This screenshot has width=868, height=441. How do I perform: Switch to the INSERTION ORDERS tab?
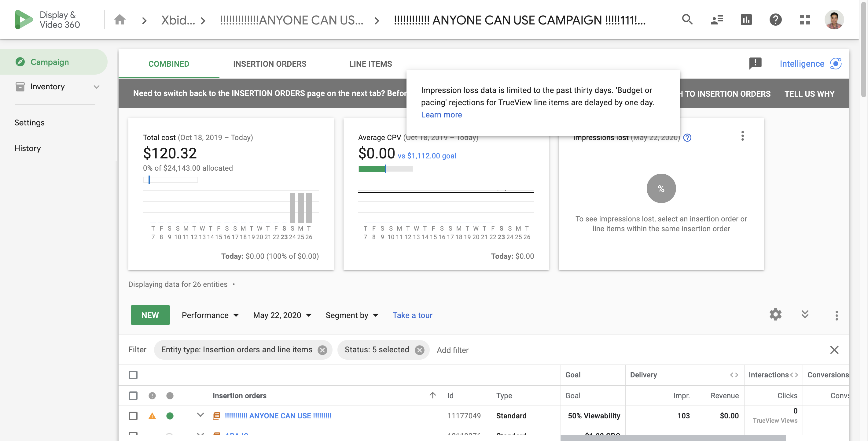pyautogui.click(x=270, y=64)
